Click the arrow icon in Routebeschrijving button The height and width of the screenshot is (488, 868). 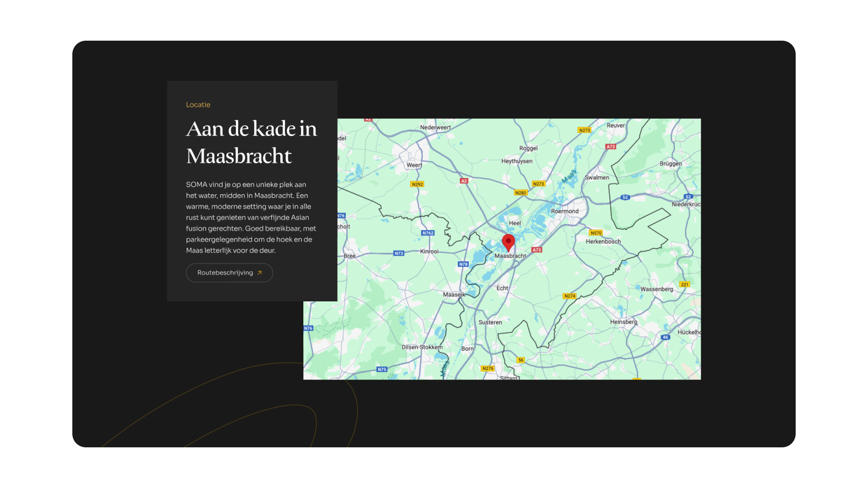pos(259,273)
